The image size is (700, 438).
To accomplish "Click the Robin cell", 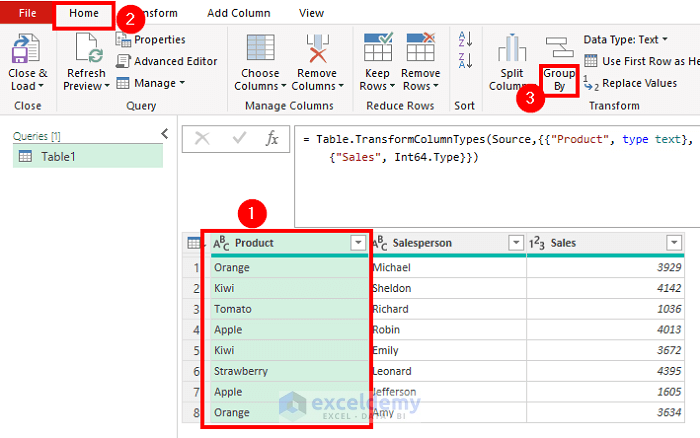I will (x=449, y=330).
